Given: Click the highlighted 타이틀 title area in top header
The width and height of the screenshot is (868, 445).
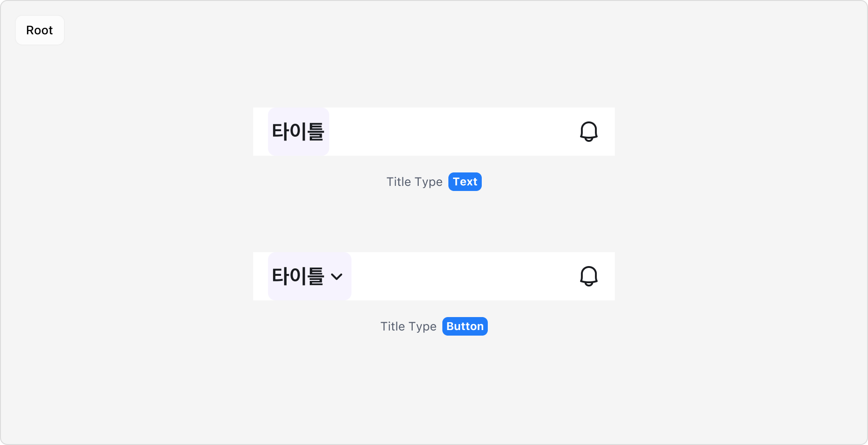Looking at the screenshot, I should point(298,131).
